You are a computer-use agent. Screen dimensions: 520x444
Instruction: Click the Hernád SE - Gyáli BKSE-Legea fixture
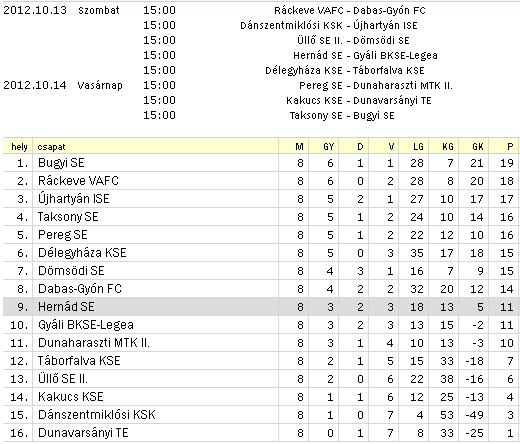point(365,56)
